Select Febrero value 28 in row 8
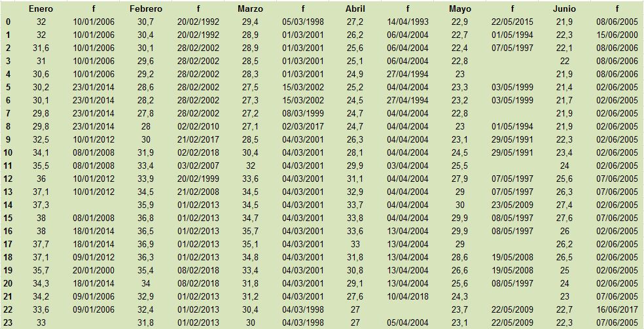This screenshot has width=644, height=329. [146, 126]
